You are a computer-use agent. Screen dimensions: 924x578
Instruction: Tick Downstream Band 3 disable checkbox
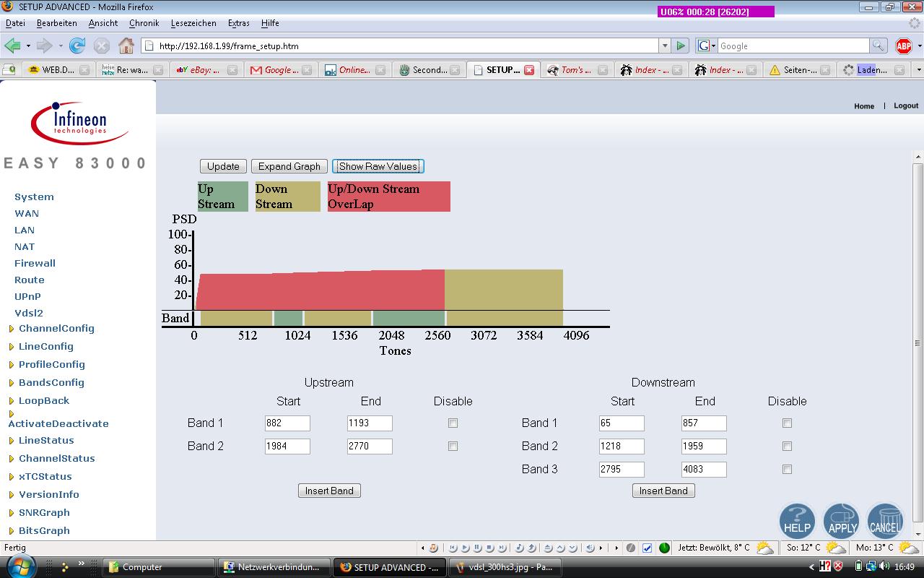[787, 470]
